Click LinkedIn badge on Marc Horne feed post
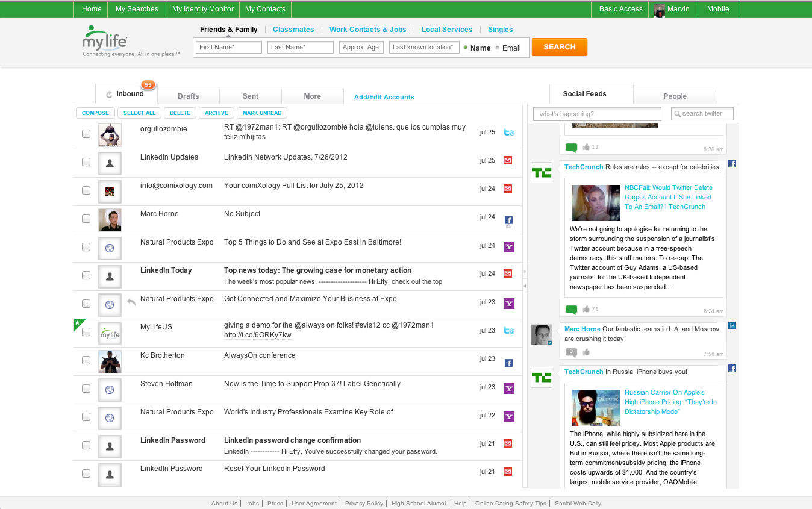The image size is (812, 509). click(x=732, y=325)
